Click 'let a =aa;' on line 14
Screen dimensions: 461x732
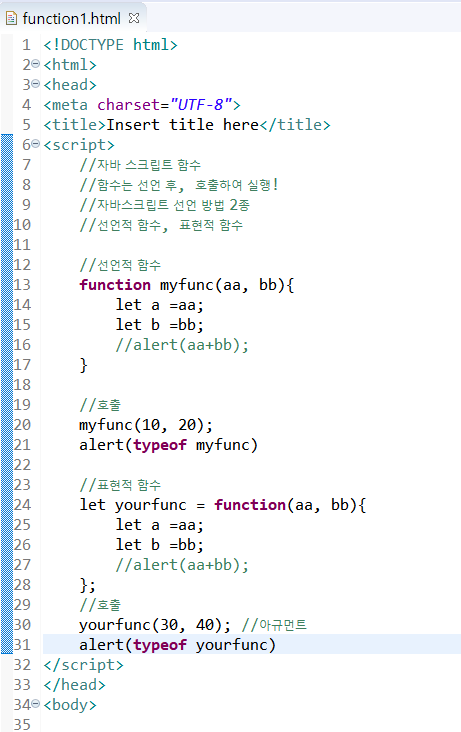pos(160,305)
